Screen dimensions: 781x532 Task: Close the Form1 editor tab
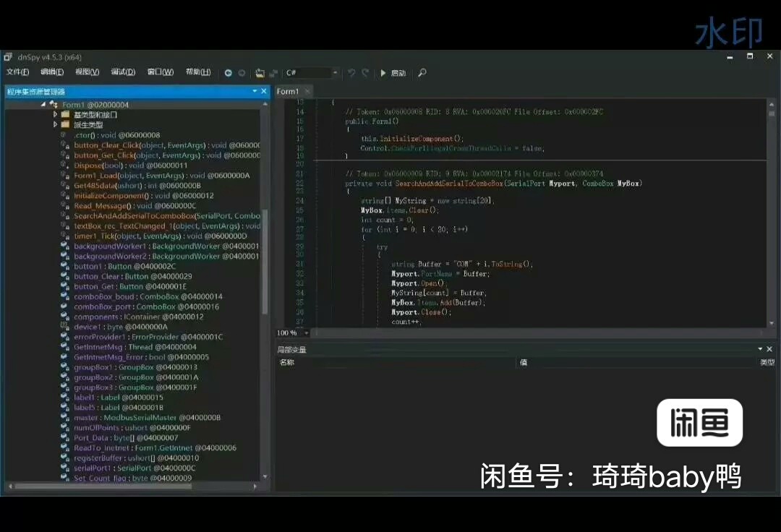click(307, 92)
